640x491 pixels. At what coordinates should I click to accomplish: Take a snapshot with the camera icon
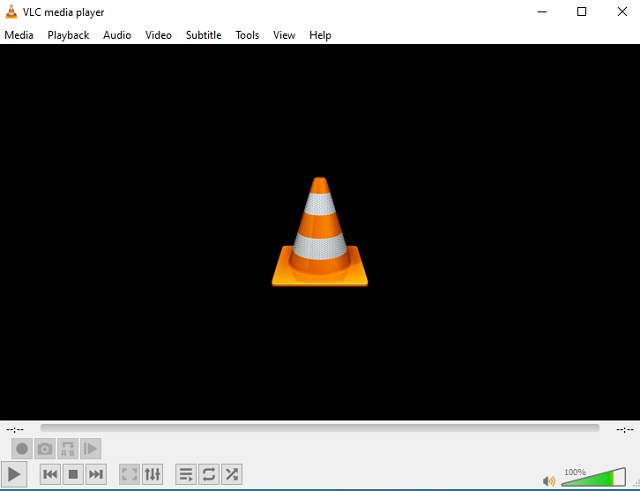click(x=45, y=449)
